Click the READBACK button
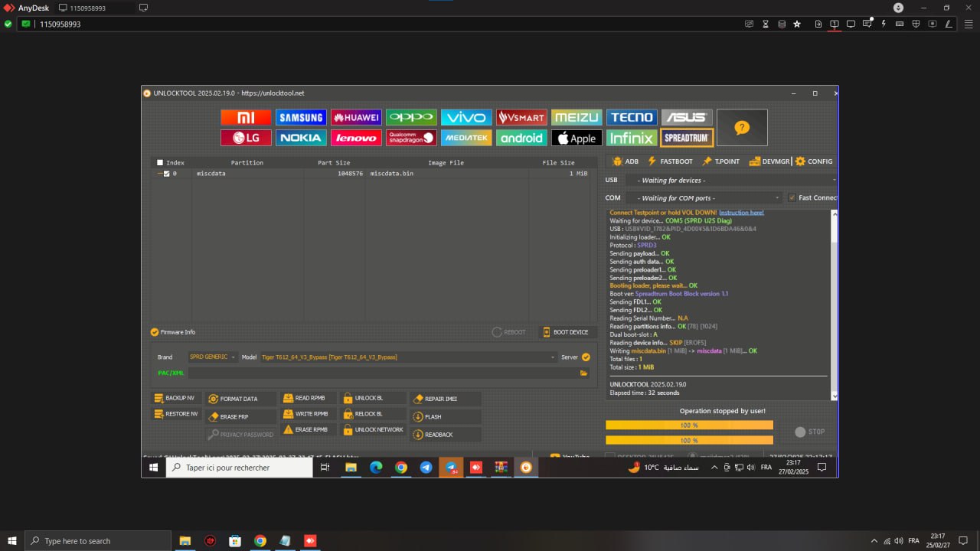The image size is (980, 551). coord(446,435)
